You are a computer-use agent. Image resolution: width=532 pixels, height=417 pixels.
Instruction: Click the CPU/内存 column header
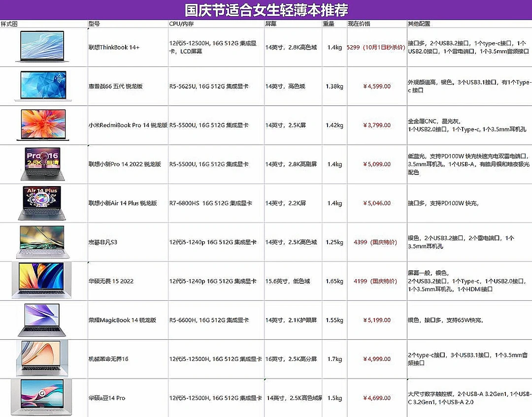click(181, 24)
